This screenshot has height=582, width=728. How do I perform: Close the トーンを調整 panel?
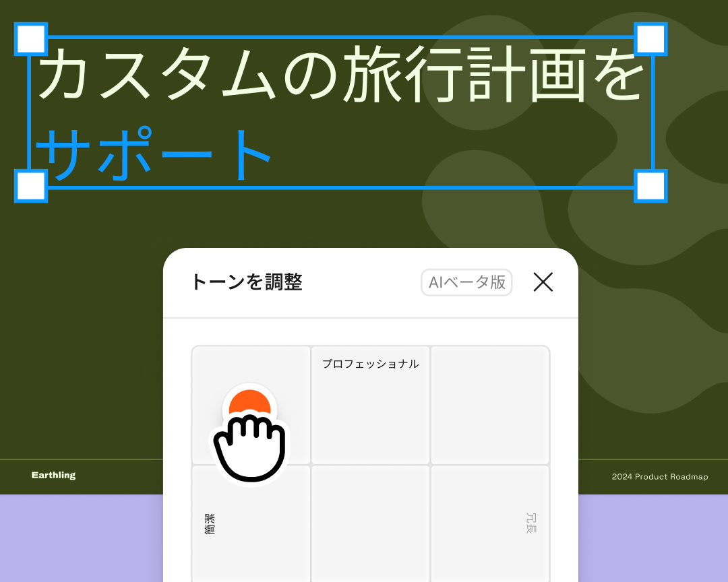[x=543, y=283]
